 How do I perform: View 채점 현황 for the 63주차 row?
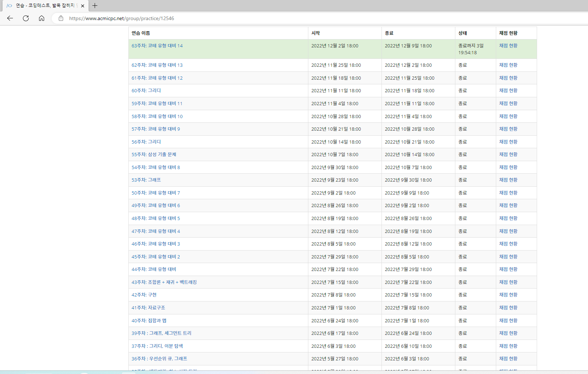point(508,46)
